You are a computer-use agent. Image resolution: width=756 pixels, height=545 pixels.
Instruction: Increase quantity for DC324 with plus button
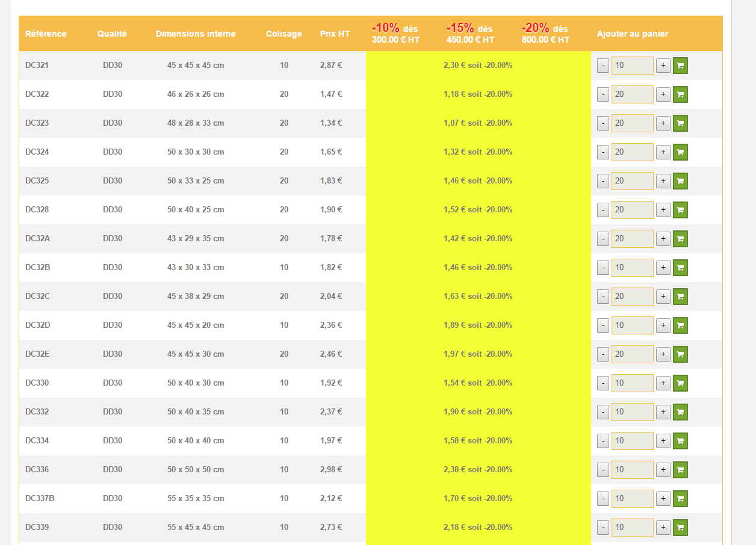point(663,152)
